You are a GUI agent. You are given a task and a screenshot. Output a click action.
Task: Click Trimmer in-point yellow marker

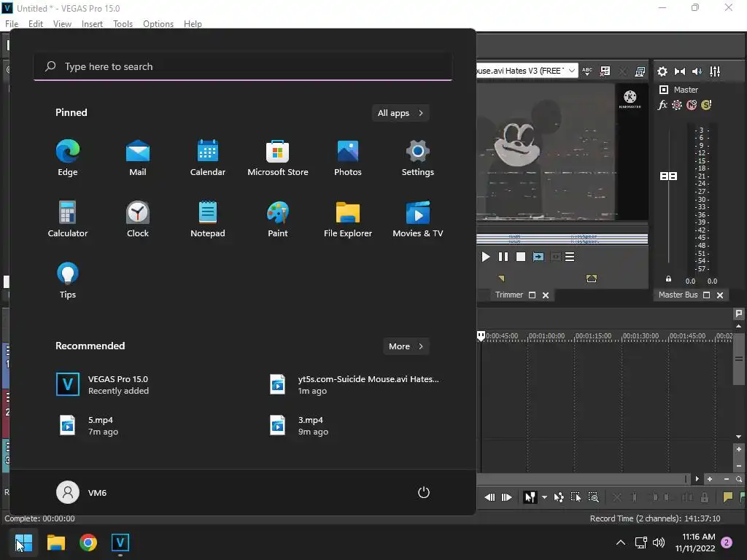point(501,278)
